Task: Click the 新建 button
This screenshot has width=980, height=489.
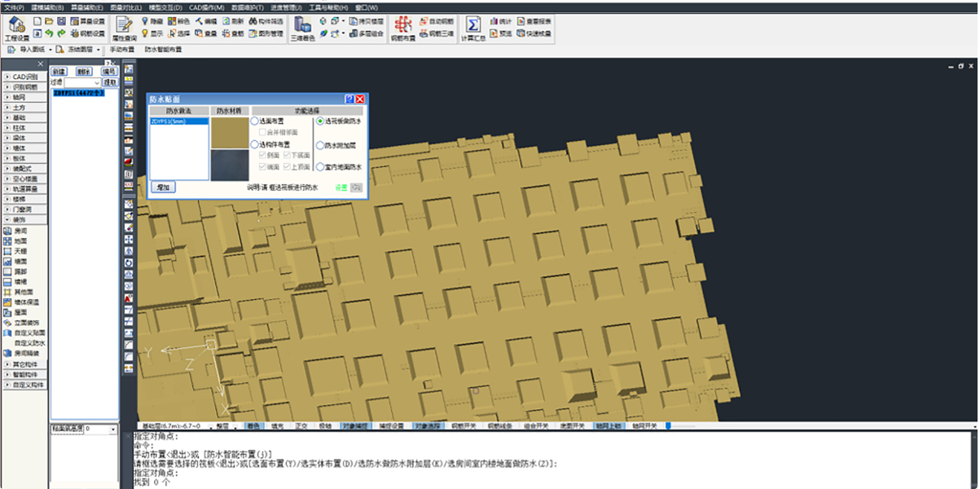Action: pyautogui.click(x=59, y=72)
